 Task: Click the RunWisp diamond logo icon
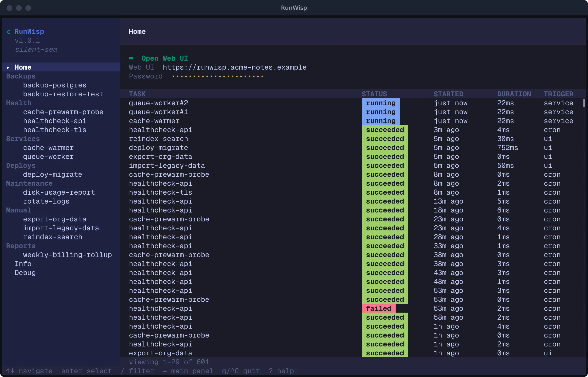pyautogui.click(x=8, y=32)
